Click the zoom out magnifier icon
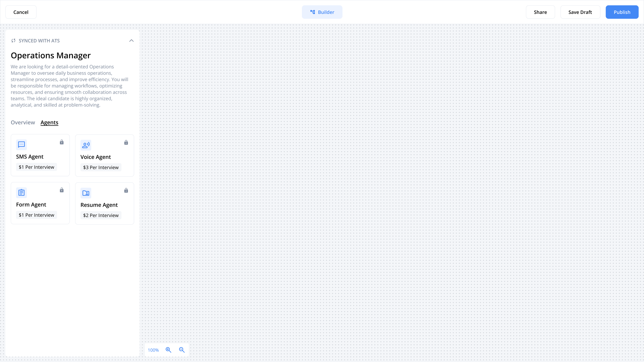Viewport: 644px width, 362px height. pos(182,350)
